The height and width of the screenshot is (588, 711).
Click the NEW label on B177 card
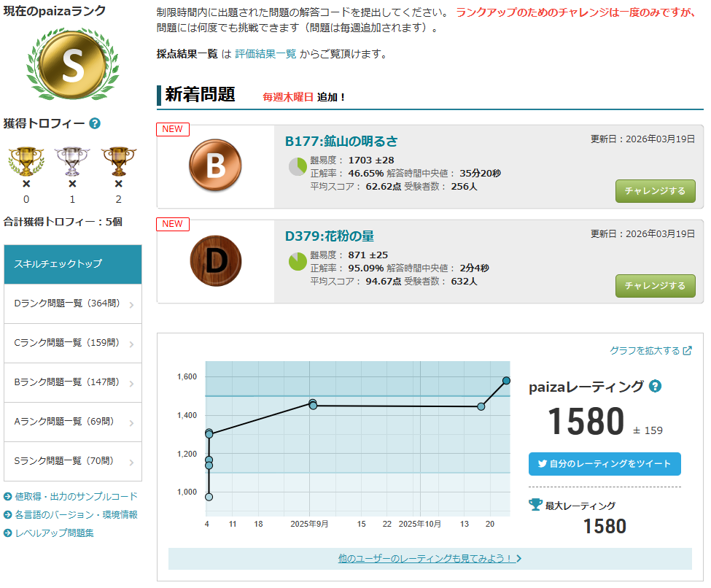(x=172, y=129)
